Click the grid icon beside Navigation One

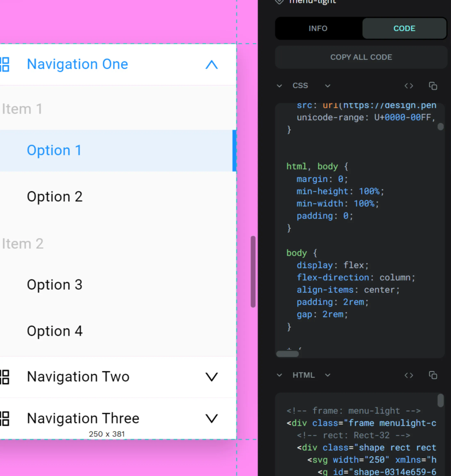(x=5, y=64)
